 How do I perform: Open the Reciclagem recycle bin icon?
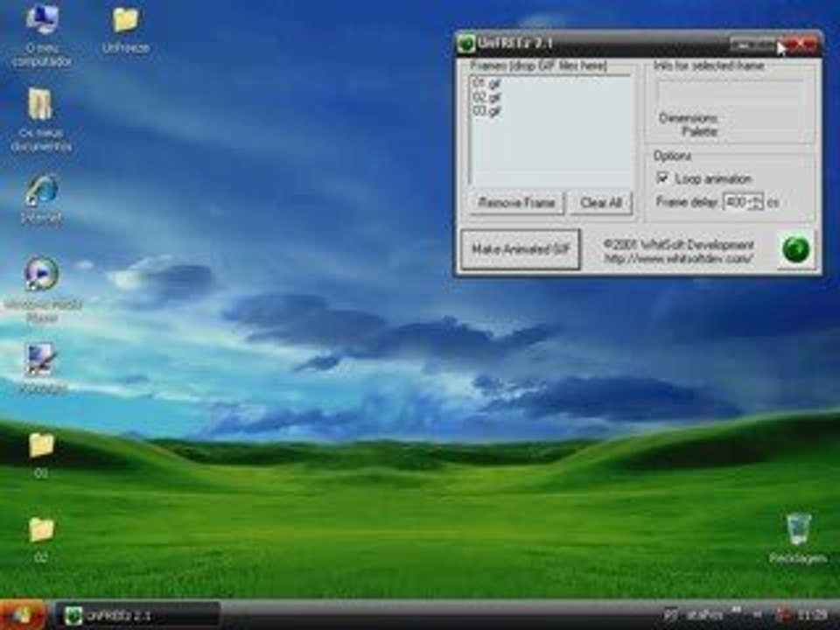(x=798, y=529)
